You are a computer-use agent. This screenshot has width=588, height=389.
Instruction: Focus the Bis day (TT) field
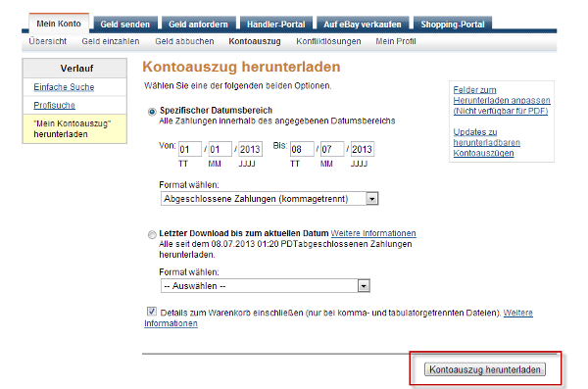[302, 149]
